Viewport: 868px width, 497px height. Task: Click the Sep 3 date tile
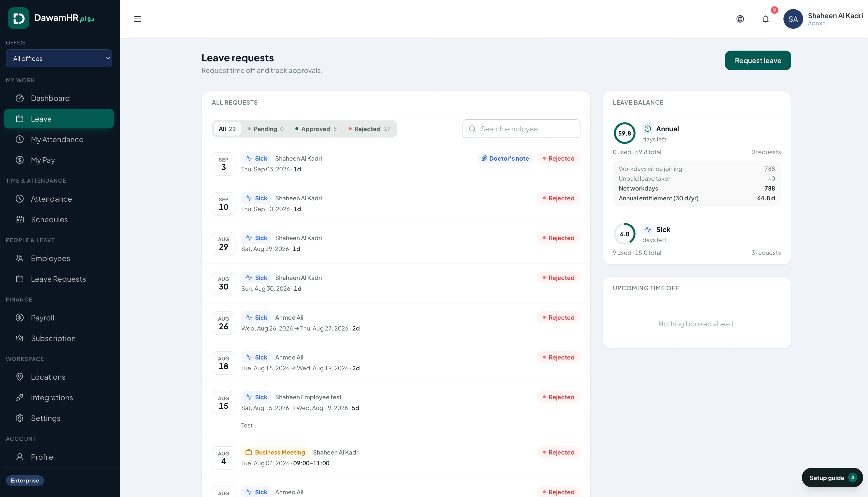tap(223, 164)
